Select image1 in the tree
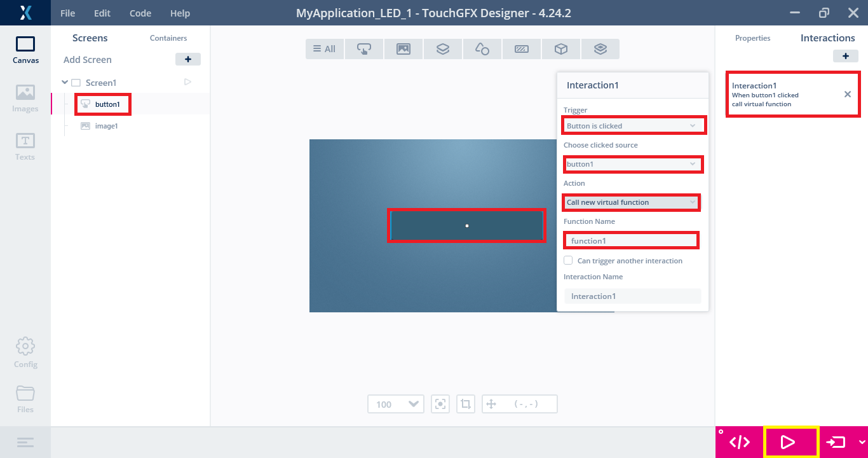The width and height of the screenshot is (868, 458). point(107,126)
